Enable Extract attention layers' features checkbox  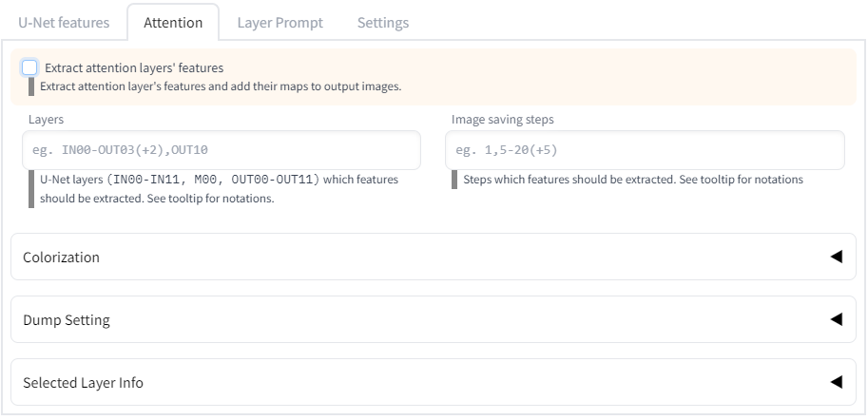29,67
